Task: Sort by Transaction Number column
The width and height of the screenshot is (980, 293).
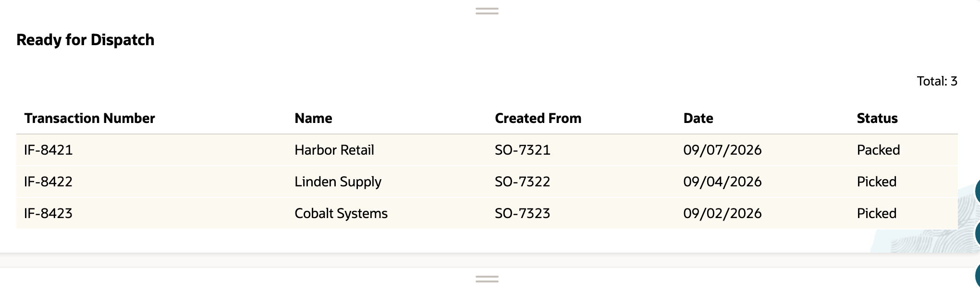Action: (89, 118)
